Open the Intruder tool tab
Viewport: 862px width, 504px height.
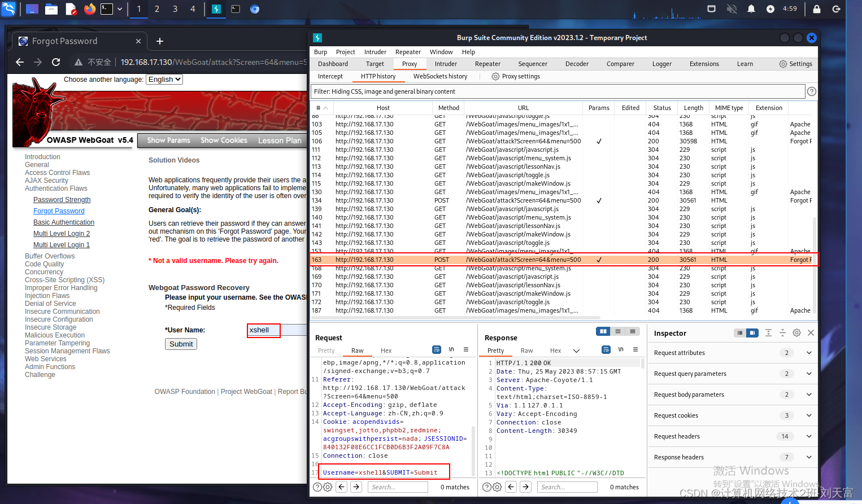point(446,64)
